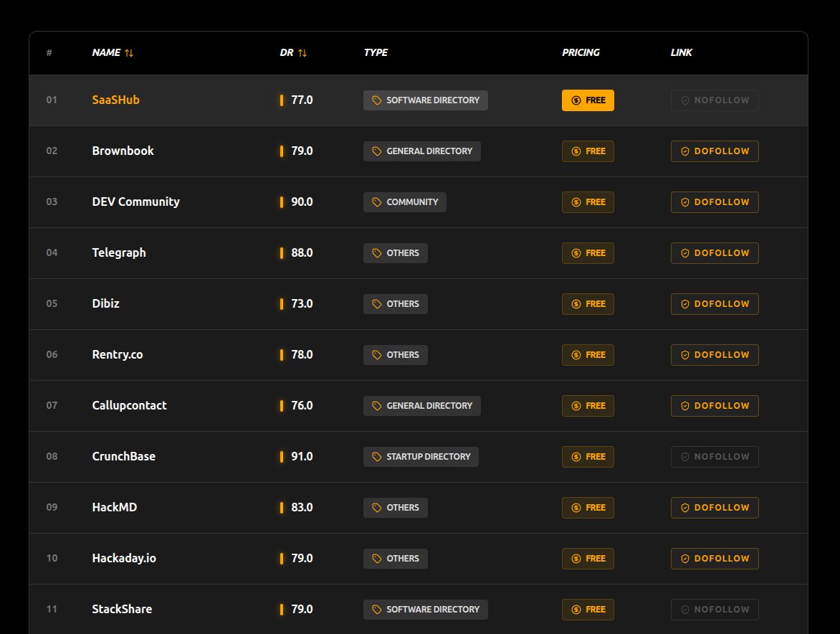Open the SaaSHub directory link
Viewport: 840px width, 634px height.
(115, 100)
